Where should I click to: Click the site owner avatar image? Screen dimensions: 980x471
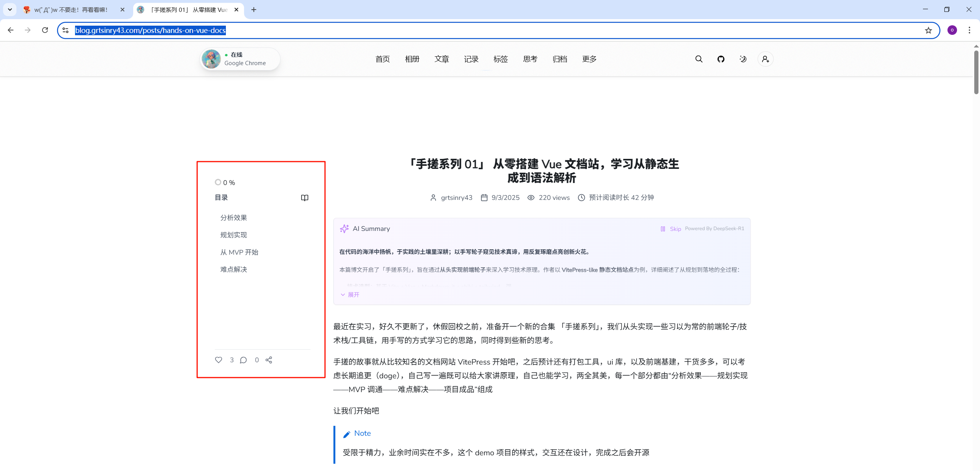pyautogui.click(x=211, y=59)
